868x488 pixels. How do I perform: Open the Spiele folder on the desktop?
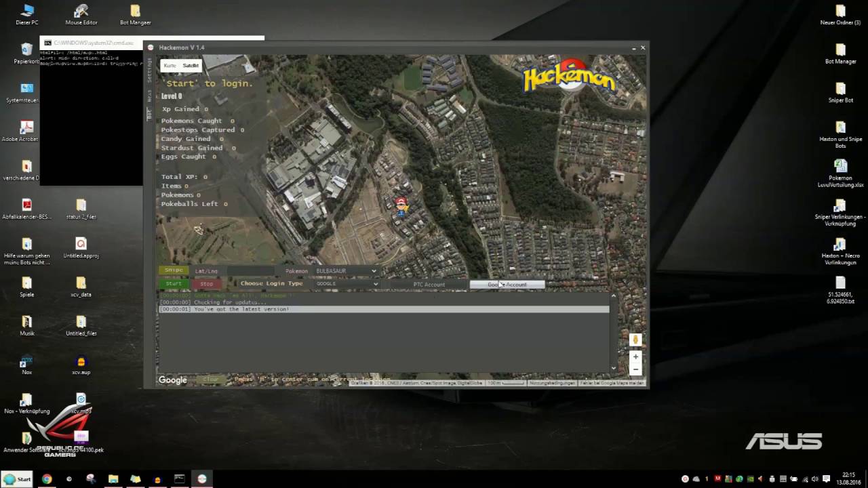(x=27, y=287)
